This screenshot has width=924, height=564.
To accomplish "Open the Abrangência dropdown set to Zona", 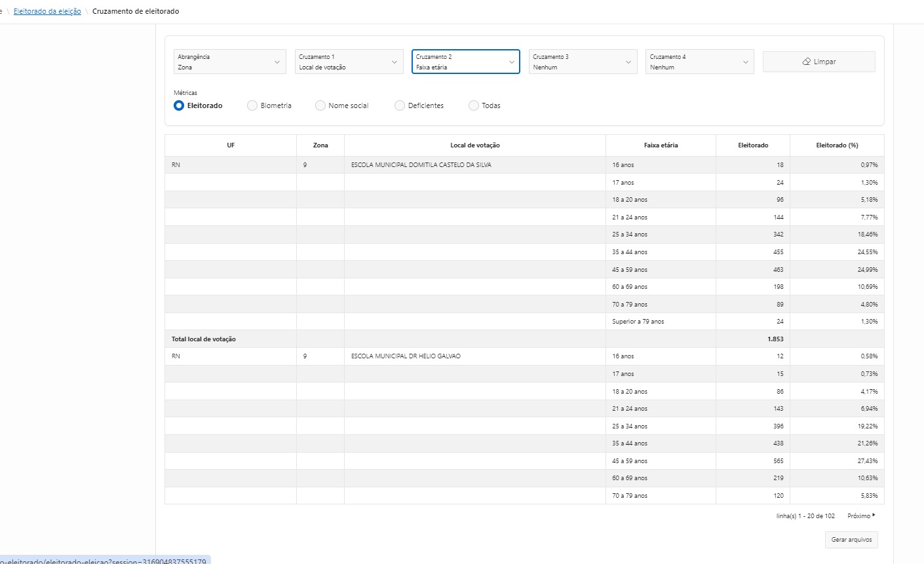I will [x=229, y=62].
